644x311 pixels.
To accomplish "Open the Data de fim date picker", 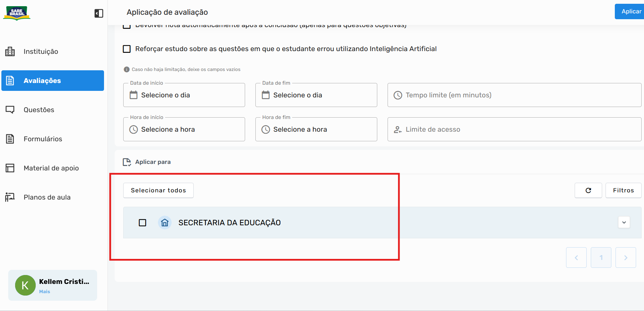I will (x=316, y=95).
